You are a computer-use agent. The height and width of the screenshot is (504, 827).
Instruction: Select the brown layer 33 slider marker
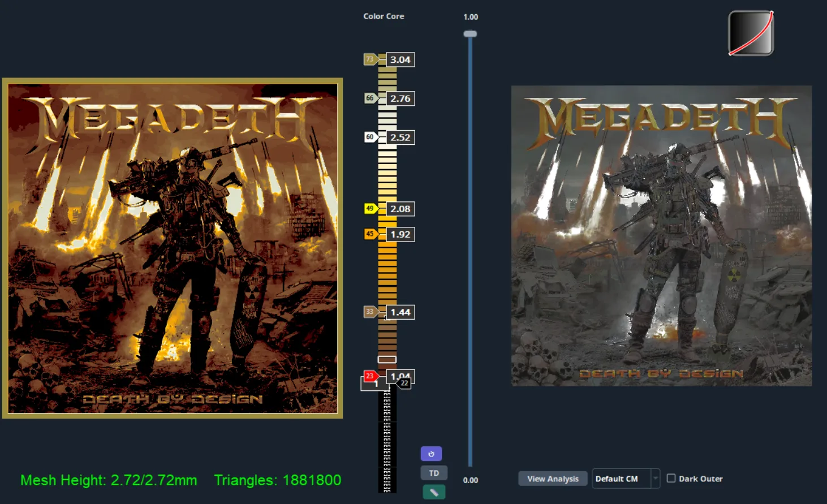coord(370,312)
